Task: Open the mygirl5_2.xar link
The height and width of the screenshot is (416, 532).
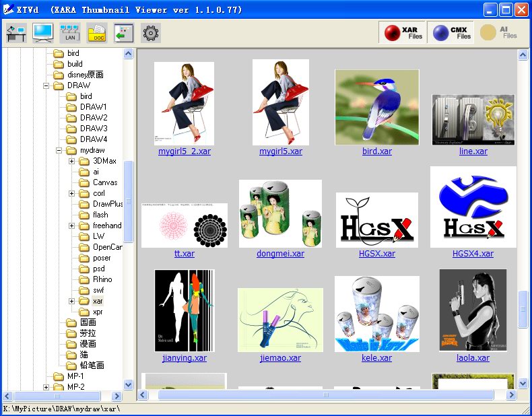Action: click(185, 151)
